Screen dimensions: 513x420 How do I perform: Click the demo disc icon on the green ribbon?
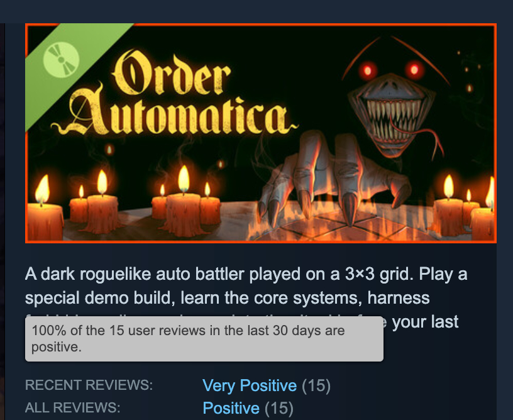point(61,60)
